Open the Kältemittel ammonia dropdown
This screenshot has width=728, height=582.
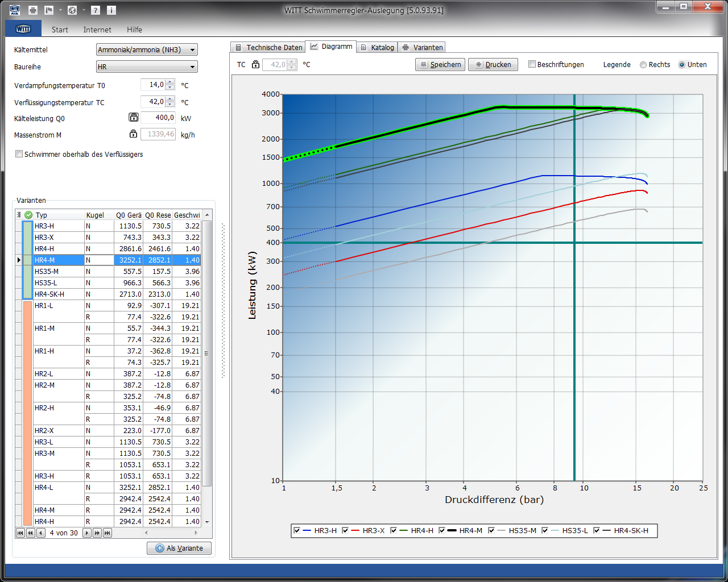coord(147,50)
